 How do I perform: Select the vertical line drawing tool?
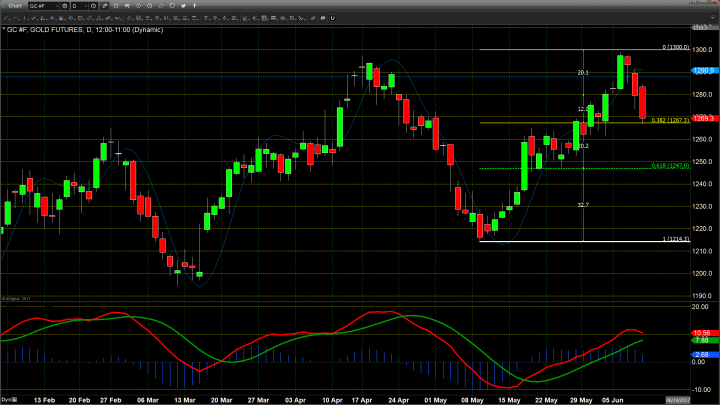tap(25, 18)
